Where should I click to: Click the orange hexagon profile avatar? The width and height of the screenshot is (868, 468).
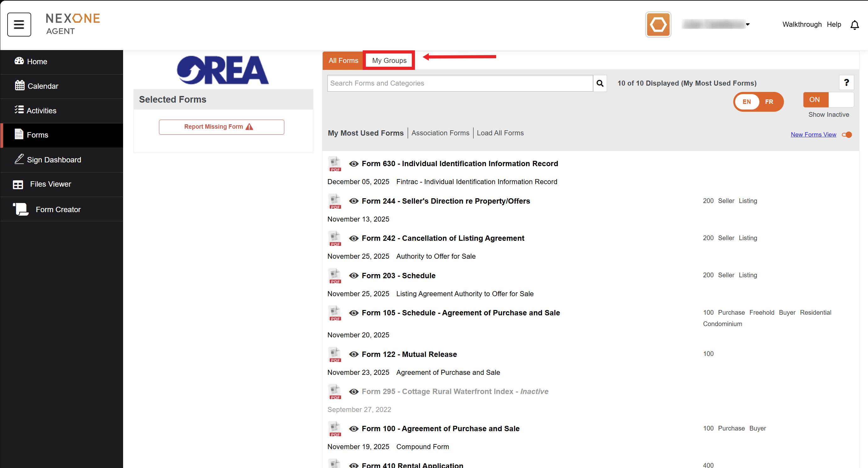658,25
